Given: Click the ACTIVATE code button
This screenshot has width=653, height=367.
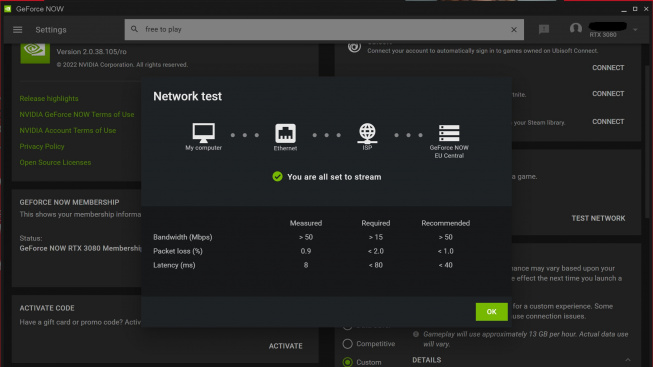Looking at the screenshot, I should [x=285, y=346].
